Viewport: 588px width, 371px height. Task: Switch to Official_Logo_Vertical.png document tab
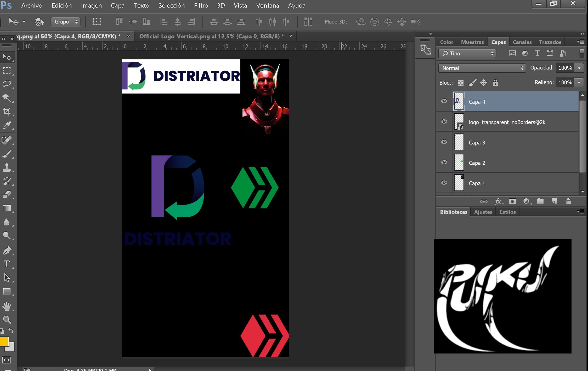click(x=211, y=36)
